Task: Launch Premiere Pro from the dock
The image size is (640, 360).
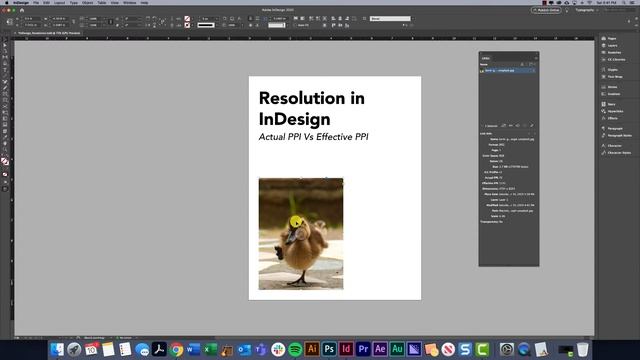Action: point(363,349)
